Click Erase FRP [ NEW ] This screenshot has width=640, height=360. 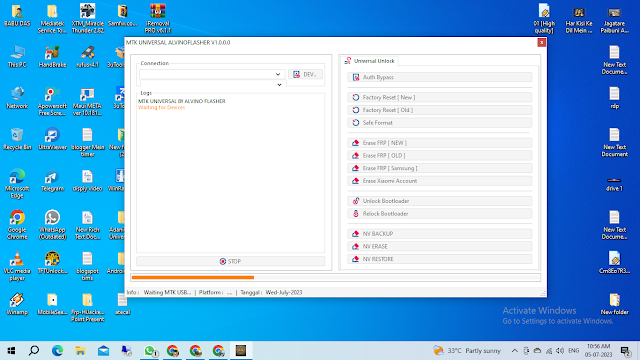point(440,143)
